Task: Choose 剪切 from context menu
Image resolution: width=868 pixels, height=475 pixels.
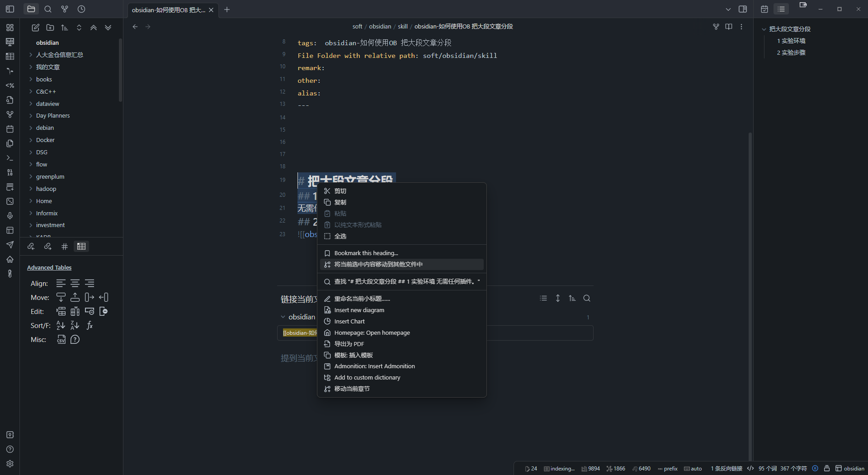Action: pos(402,191)
